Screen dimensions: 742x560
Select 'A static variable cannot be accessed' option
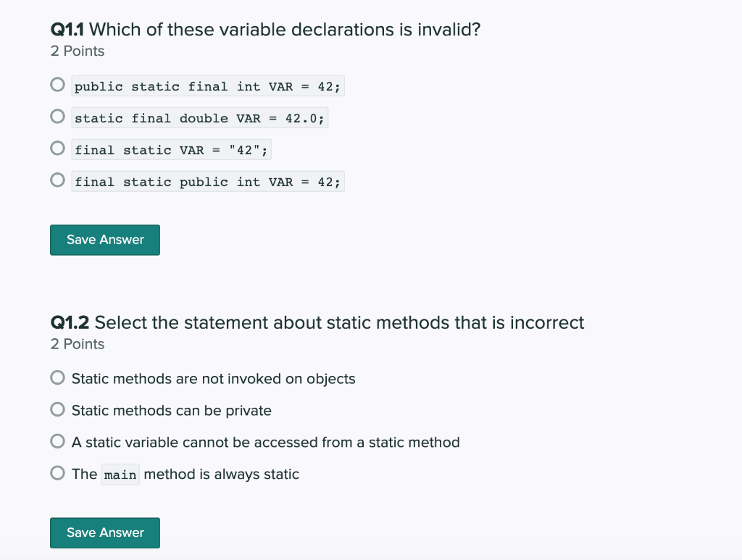[57, 441]
